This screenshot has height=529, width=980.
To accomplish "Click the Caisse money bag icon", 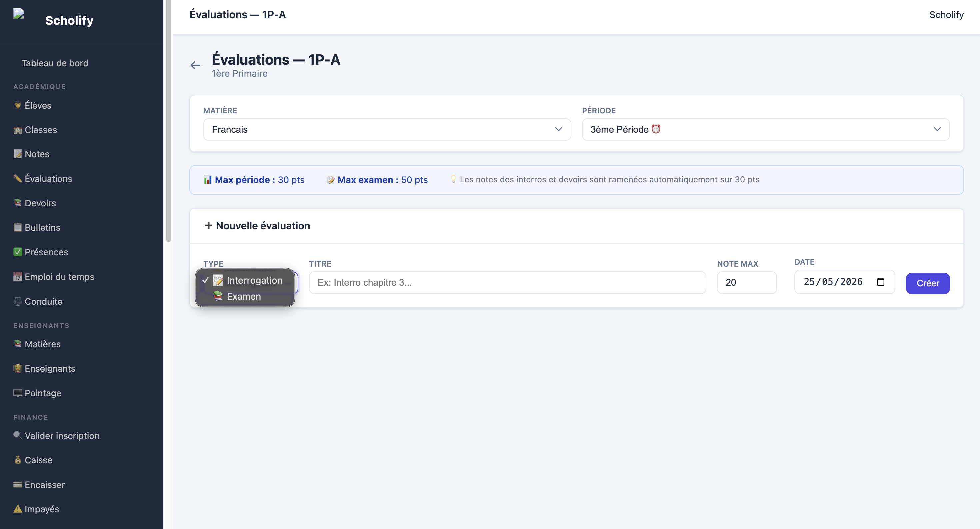I will (17, 460).
